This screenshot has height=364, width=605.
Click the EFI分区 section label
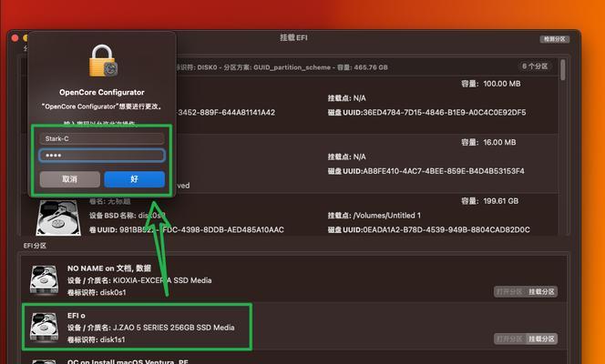pos(35,246)
